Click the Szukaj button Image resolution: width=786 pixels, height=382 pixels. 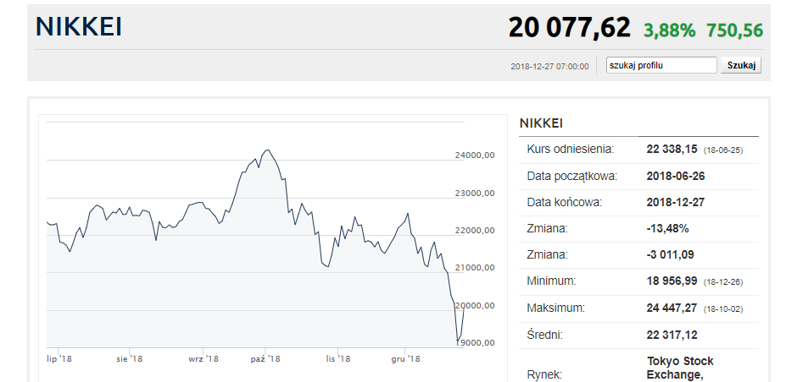741,65
